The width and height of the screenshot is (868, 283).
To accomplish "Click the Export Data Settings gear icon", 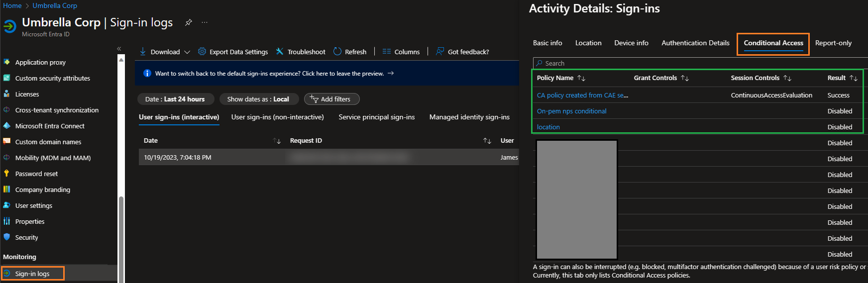I will coord(202,51).
